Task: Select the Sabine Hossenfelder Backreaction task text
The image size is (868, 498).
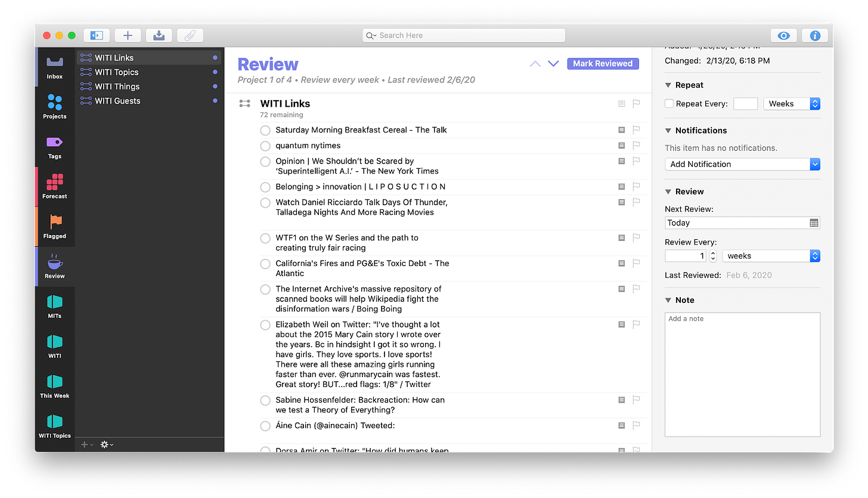Action: pyautogui.click(x=360, y=405)
